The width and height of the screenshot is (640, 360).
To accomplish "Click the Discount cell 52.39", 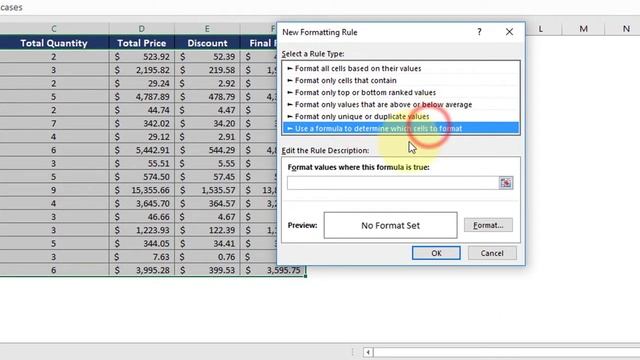I will tap(207, 57).
